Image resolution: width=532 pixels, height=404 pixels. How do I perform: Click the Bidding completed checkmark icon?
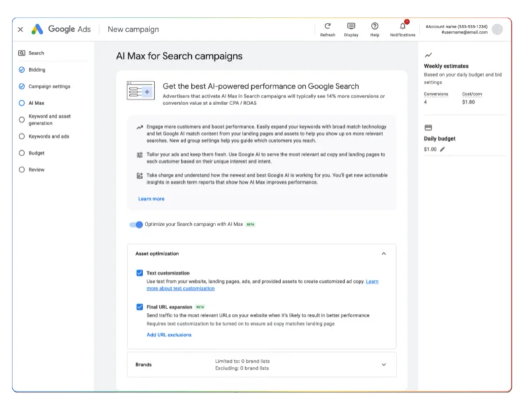(22, 69)
